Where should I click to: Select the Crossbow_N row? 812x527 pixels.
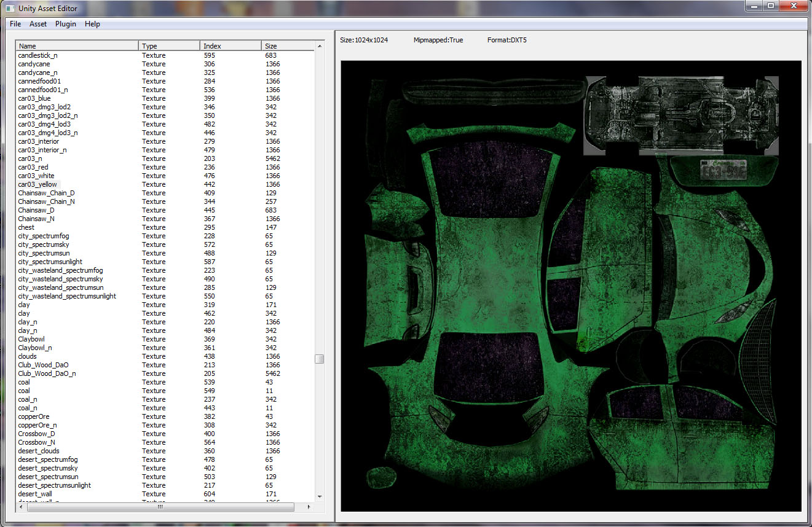[x=165, y=442]
